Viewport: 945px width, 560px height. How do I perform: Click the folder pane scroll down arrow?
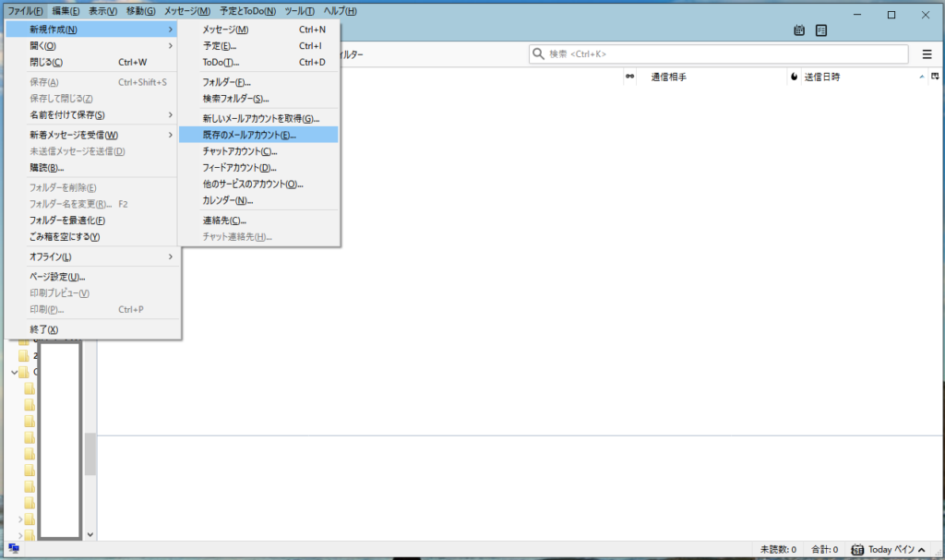pyautogui.click(x=90, y=533)
